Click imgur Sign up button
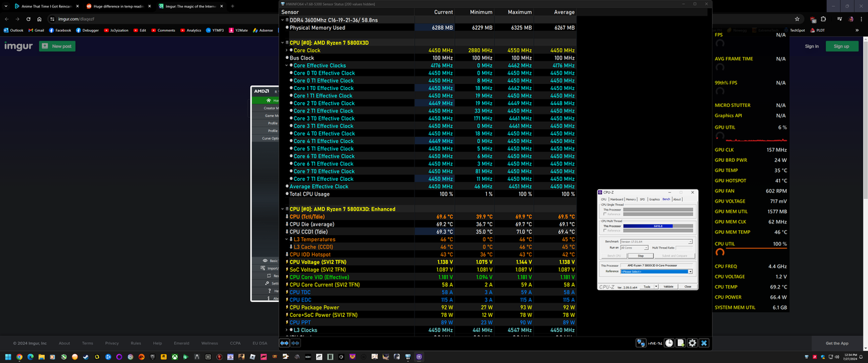 pos(842,46)
